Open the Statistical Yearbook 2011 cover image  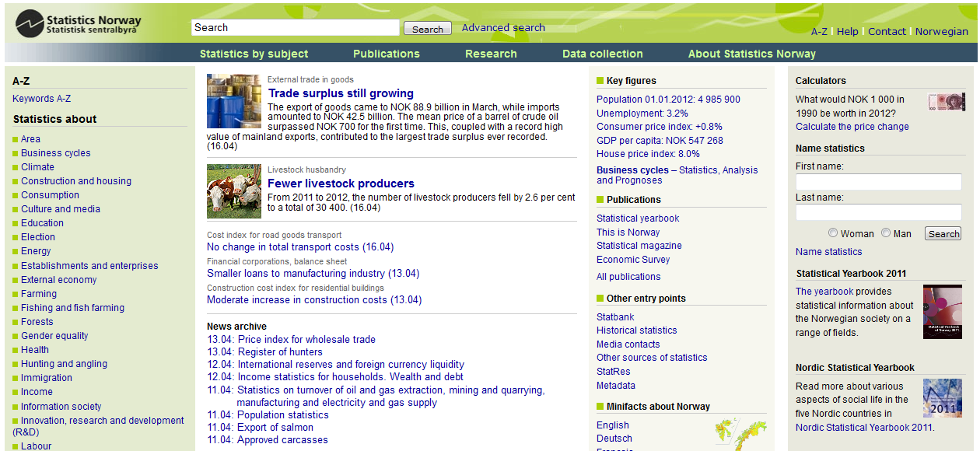[943, 312]
